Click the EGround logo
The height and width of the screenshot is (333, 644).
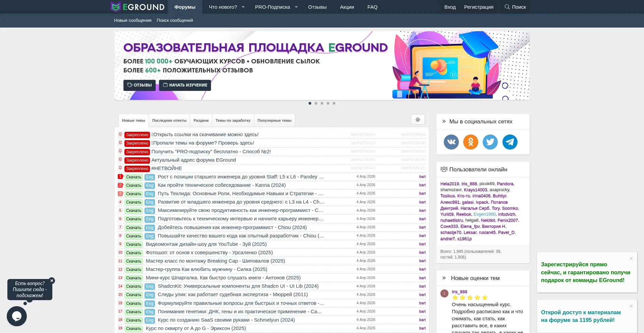tap(138, 7)
